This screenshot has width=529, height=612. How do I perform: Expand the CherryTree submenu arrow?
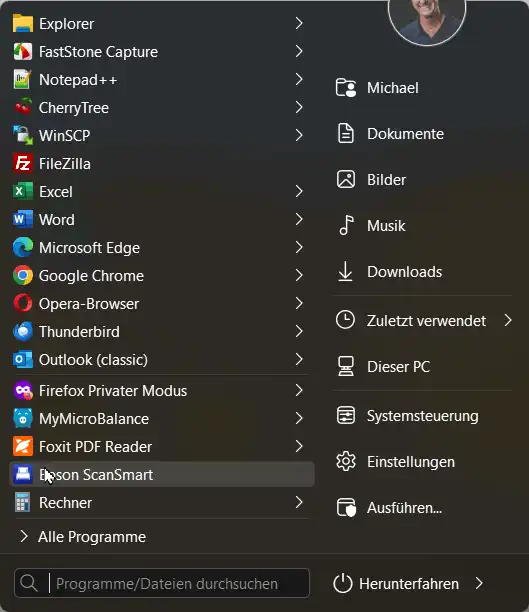pyautogui.click(x=299, y=107)
